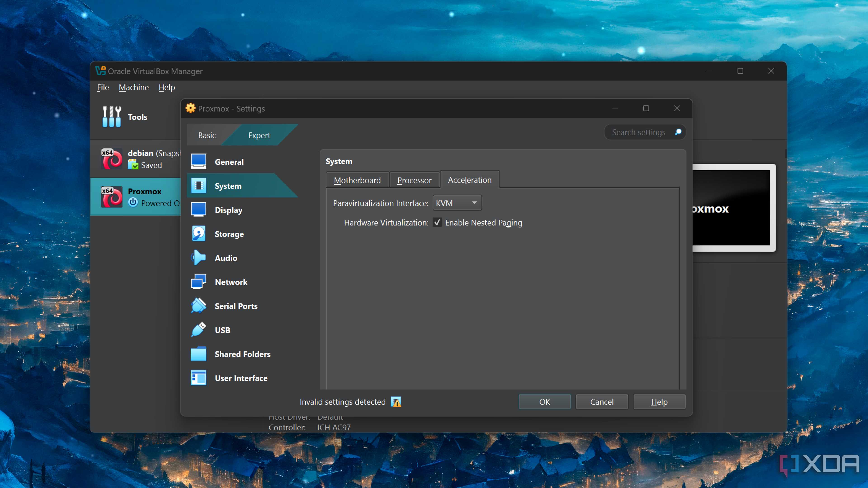Open the Audio speaker icon
The width and height of the screenshot is (868, 488).
click(x=198, y=258)
